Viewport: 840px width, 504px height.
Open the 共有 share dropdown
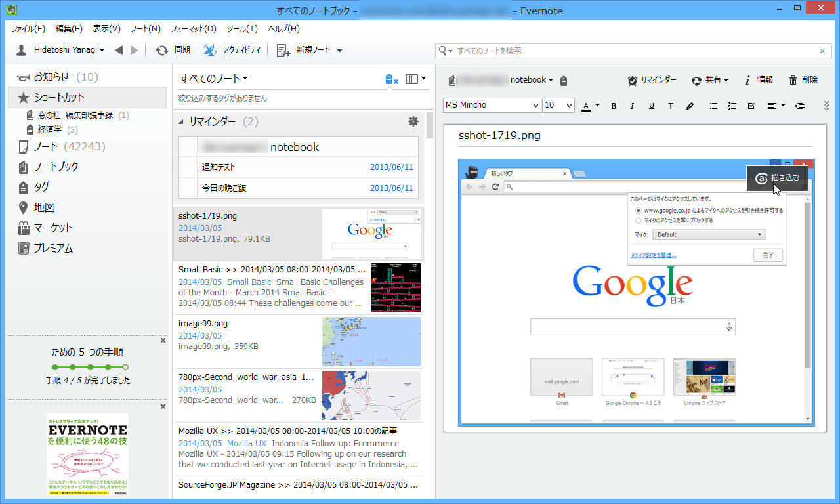pyautogui.click(x=710, y=80)
